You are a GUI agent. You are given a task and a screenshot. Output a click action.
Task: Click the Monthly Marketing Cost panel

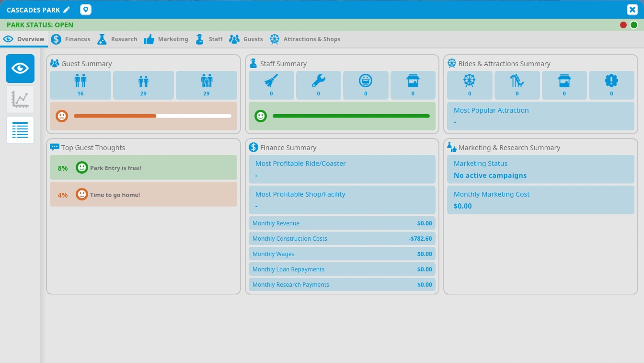[x=540, y=200]
